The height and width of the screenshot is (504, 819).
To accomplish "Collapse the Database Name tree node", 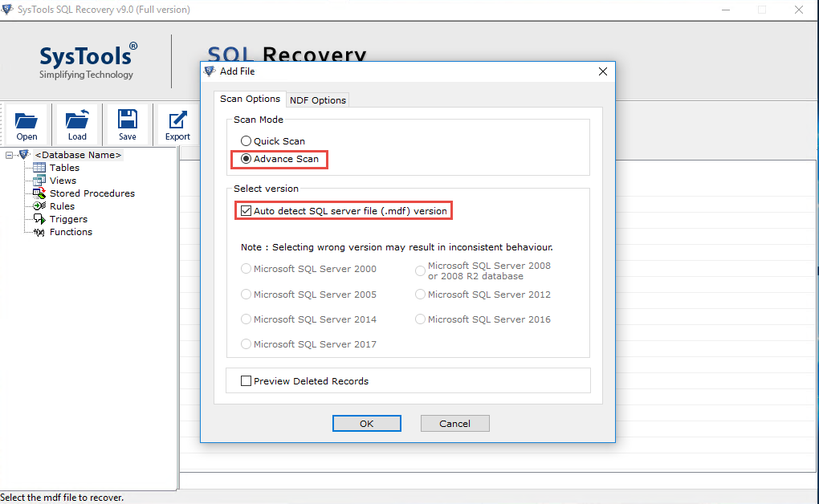I will 9,155.
